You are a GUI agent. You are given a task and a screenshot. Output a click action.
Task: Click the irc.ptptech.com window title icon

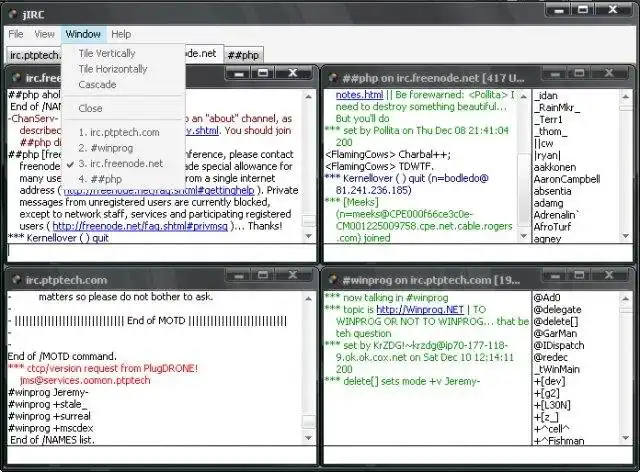click(x=16, y=280)
